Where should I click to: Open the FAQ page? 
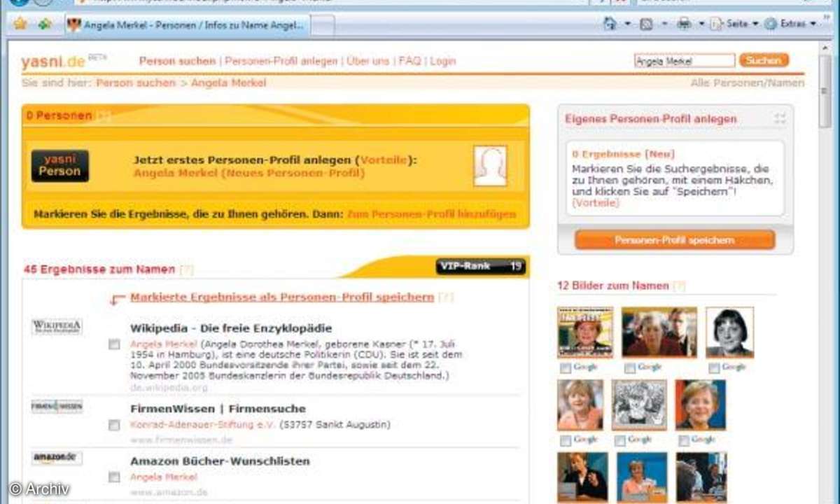pyautogui.click(x=409, y=61)
